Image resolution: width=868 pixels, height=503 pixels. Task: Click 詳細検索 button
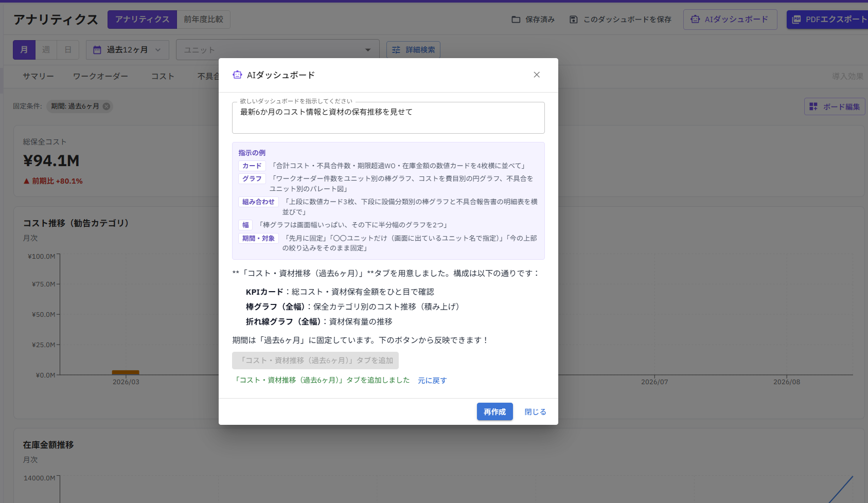point(413,50)
